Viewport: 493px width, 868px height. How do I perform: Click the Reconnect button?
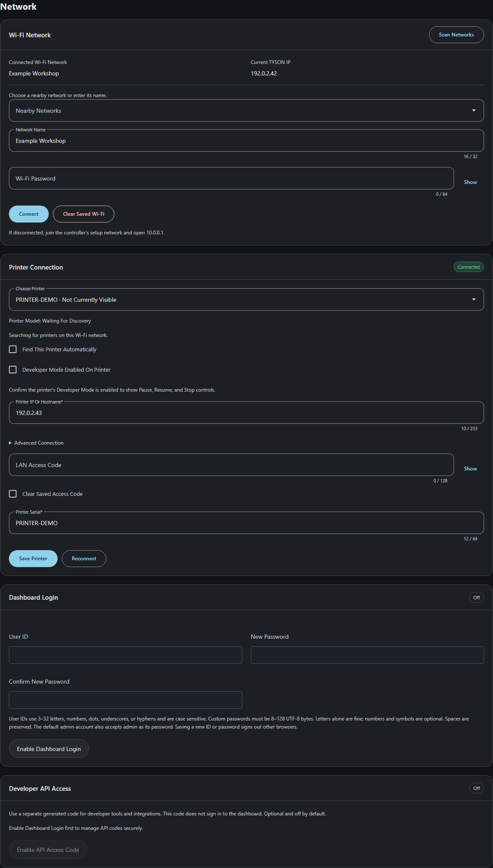pos(84,559)
